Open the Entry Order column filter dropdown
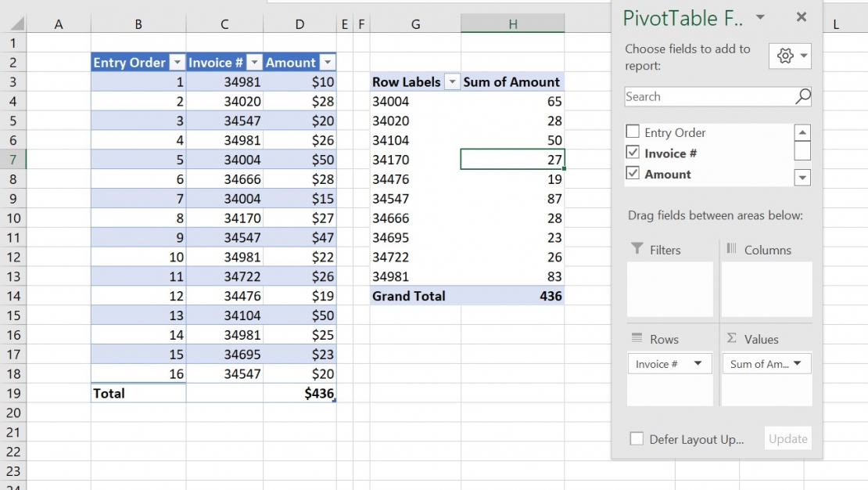This screenshot has height=490, width=868. (x=178, y=62)
